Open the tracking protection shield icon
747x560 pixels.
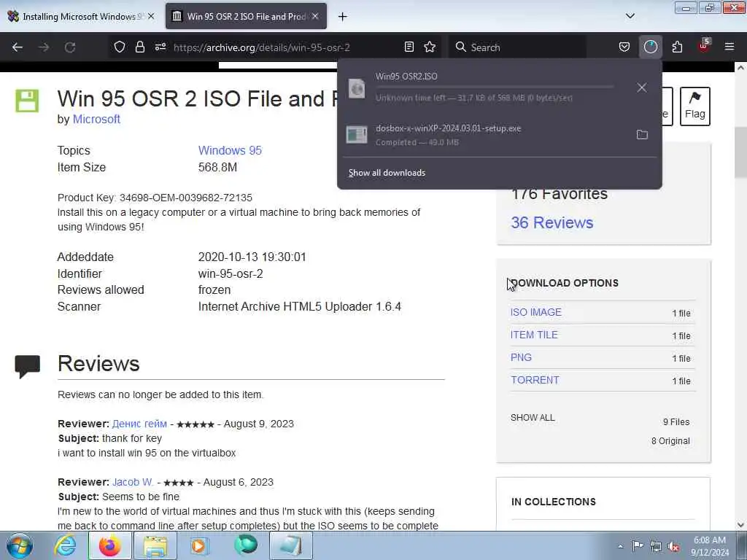(120, 47)
